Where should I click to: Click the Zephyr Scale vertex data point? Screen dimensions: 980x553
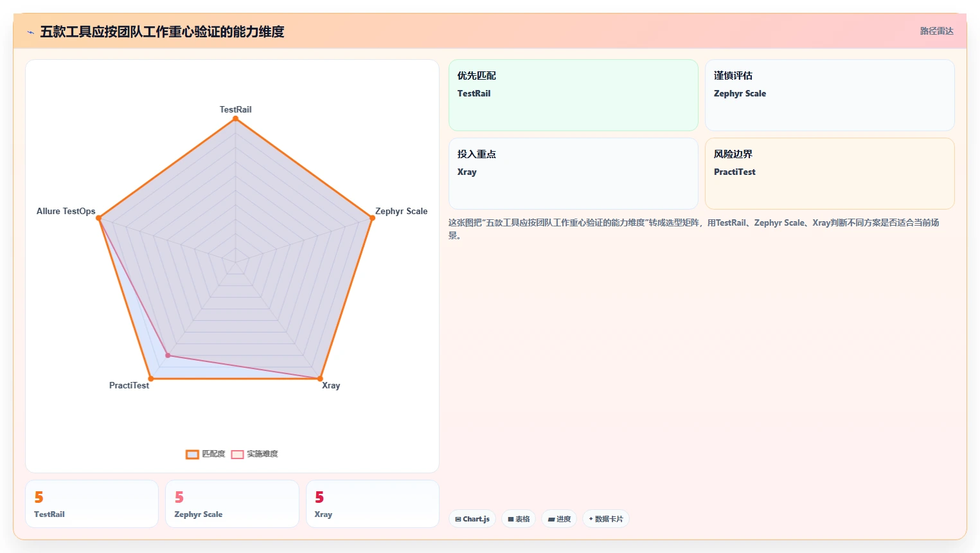coord(372,218)
